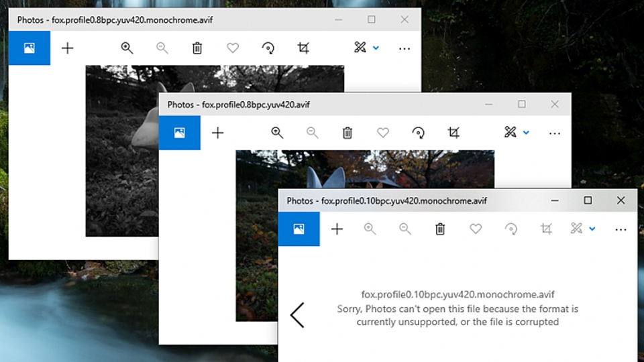The height and width of the screenshot is (362, 644).
Task: Open collection view icon in the 10bpc monochrome window
Action: coord(299,229)
